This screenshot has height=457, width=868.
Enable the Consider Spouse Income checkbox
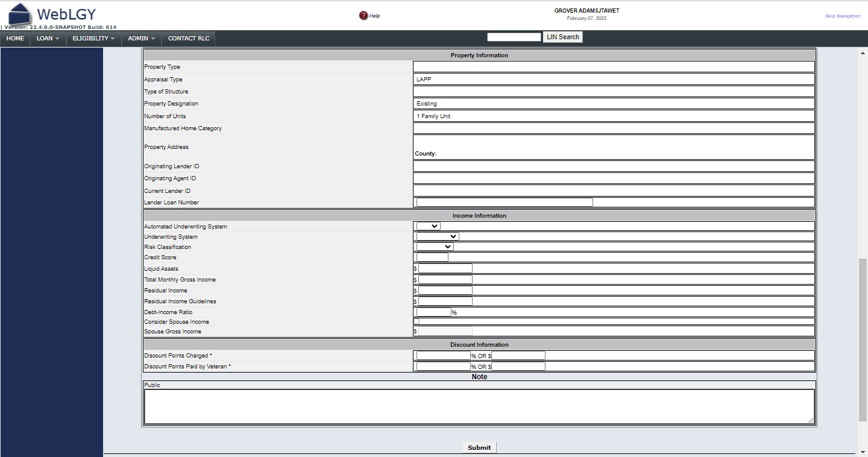pos(416,322)
